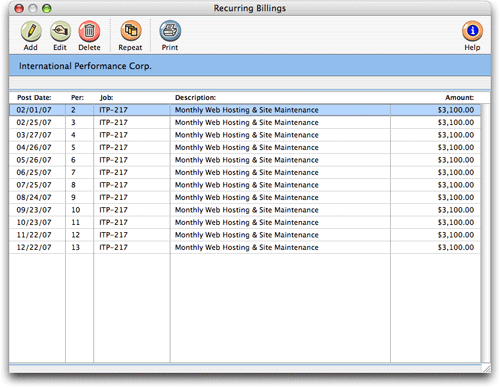Open Help with the info icon

[x=472, y=31]
